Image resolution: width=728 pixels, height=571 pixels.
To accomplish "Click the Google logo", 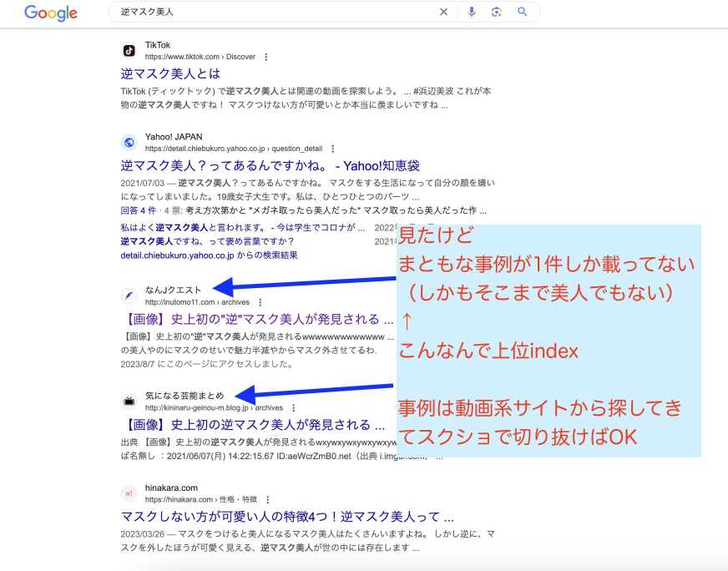I will pyautogui.click(x=51, y=13).
